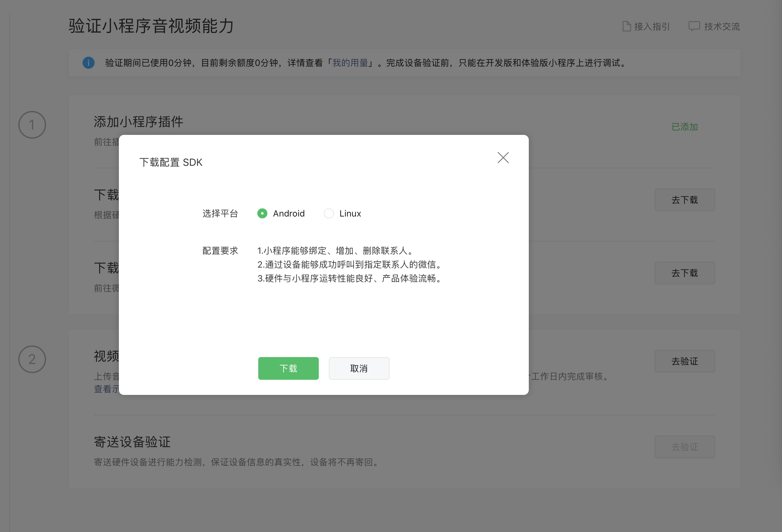The height and width of the screenshot is (532, 782).
Task: Click the step 2 circle indicator
Action: 32,359
